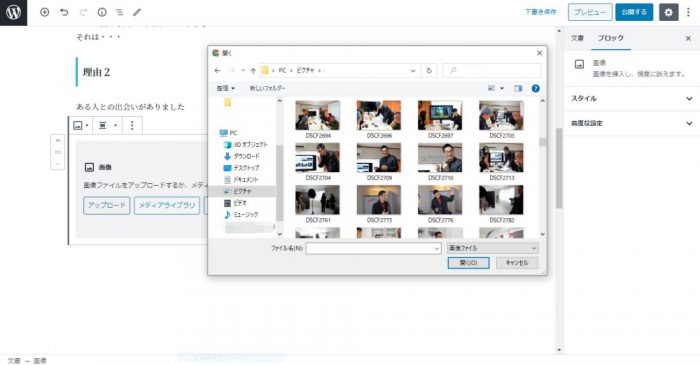Open image block more options

[x=132, y=126]
